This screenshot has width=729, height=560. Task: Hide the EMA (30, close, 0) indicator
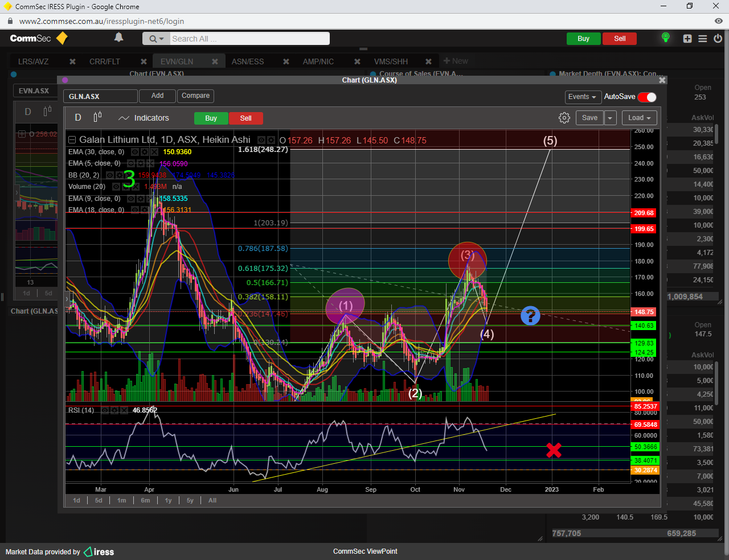pyautogui.click(x=135, y=152)
